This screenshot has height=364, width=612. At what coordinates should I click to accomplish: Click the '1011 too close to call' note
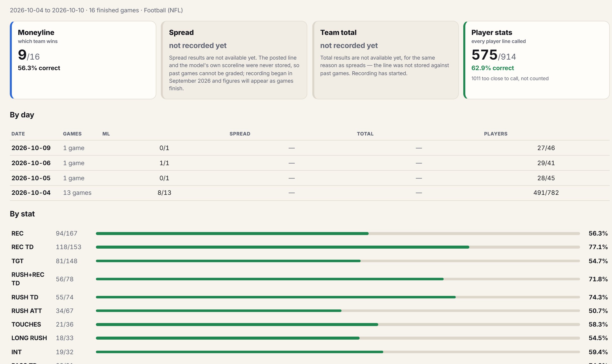[510, 79]
